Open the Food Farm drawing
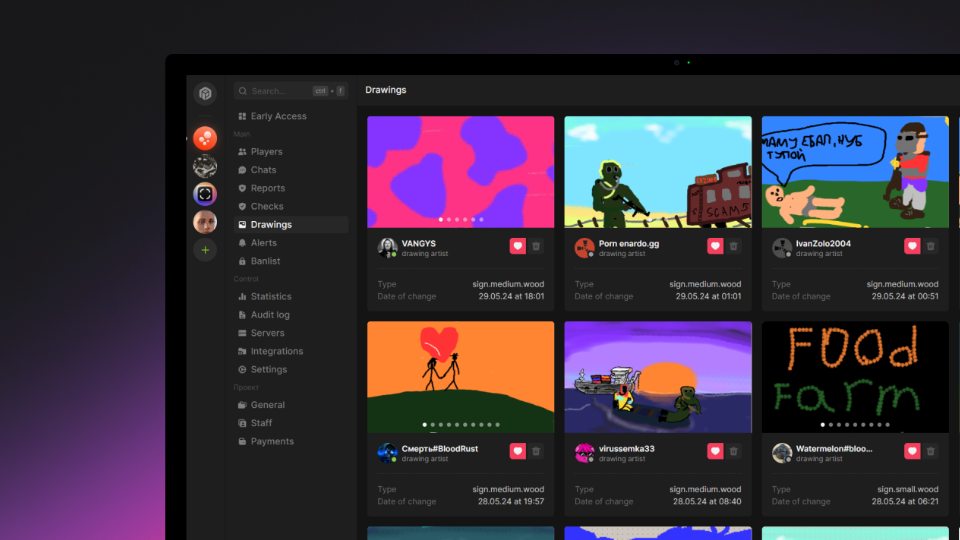Viewport: 960px width, 540px height. tap(855, 377)
